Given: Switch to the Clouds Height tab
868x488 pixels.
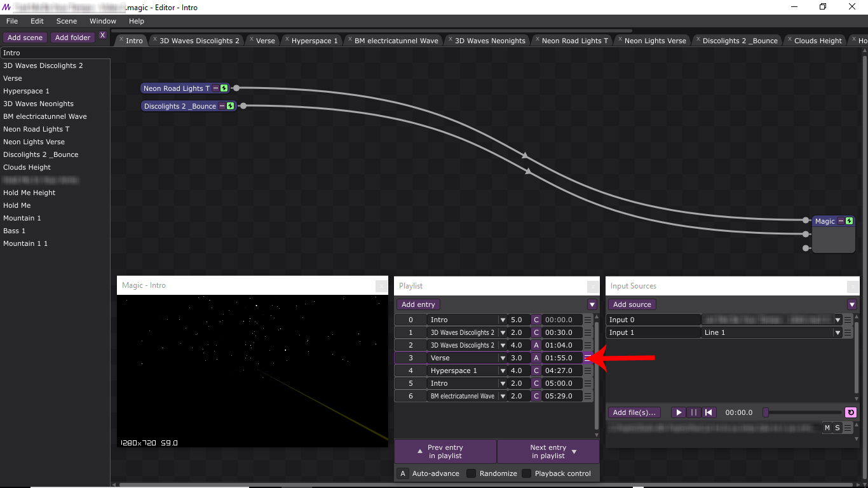Looking at the screenshot, I should [818, 41].
